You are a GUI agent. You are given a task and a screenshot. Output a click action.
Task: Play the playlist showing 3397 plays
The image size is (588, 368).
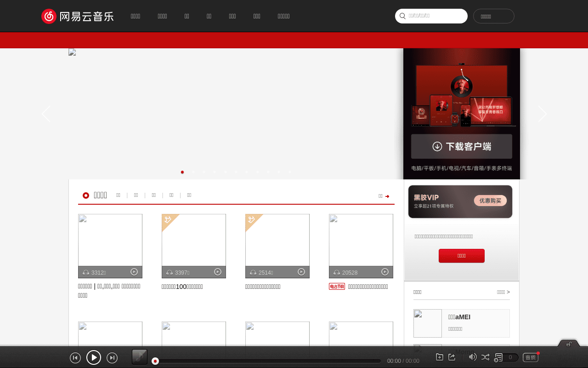(x=218, y=272)
